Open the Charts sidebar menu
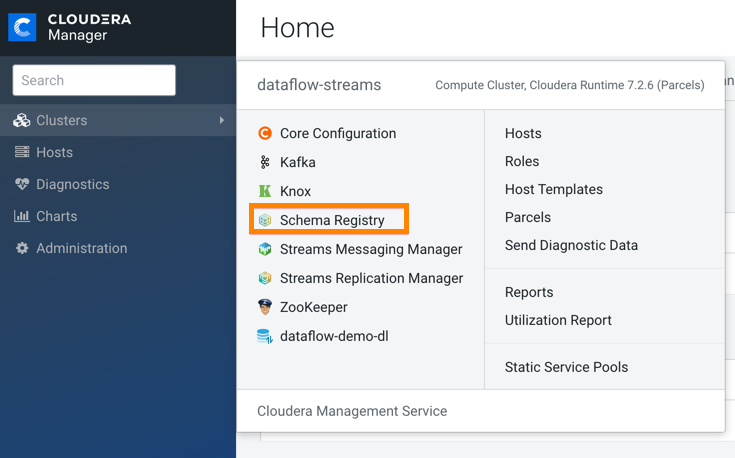The width and height of the screenshot is (735, 458). click(56, 216)
